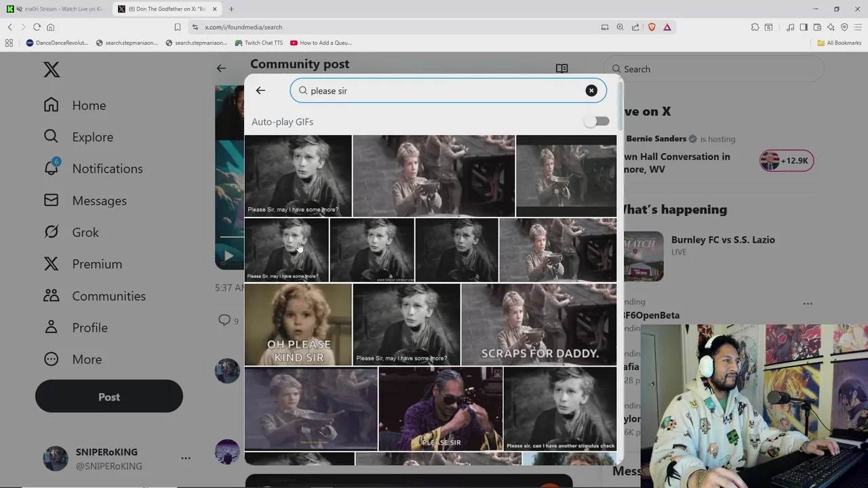Click inside the GIF search field
The height and width of the screenshot is (488, 868).
[x=448, y=90]
